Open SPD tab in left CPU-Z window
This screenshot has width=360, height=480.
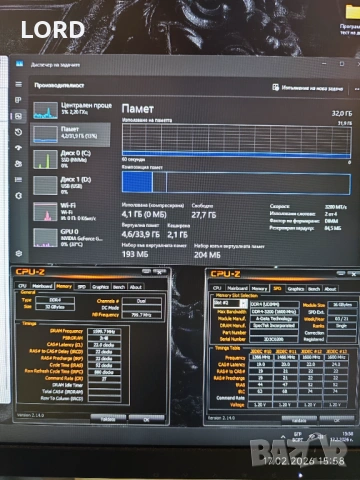82,286
